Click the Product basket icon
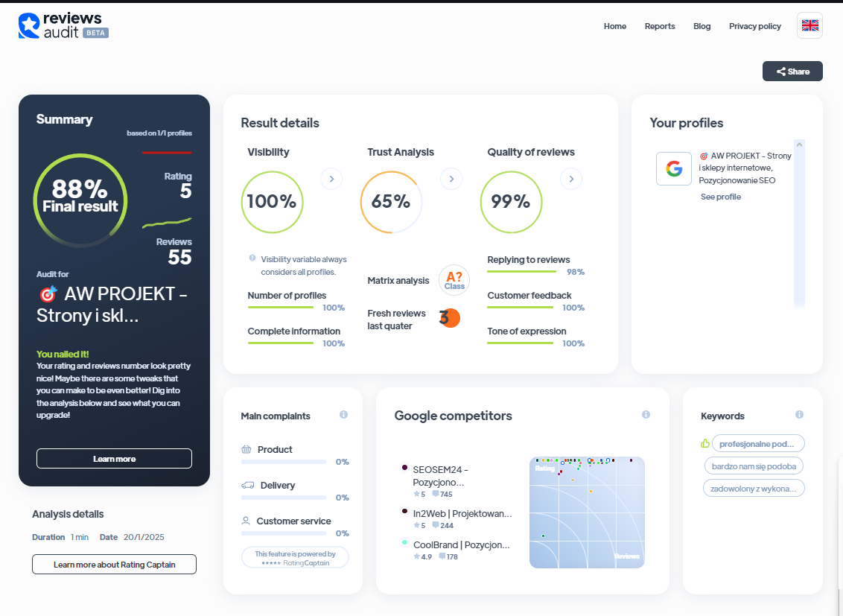Image resolution: width=843 pixels, height=616 pixels. point(246,449)
